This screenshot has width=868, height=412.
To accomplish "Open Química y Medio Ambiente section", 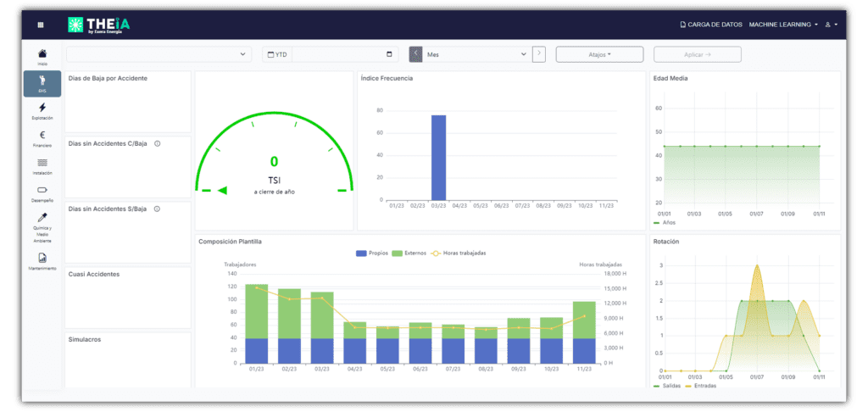I will (42, 225).
